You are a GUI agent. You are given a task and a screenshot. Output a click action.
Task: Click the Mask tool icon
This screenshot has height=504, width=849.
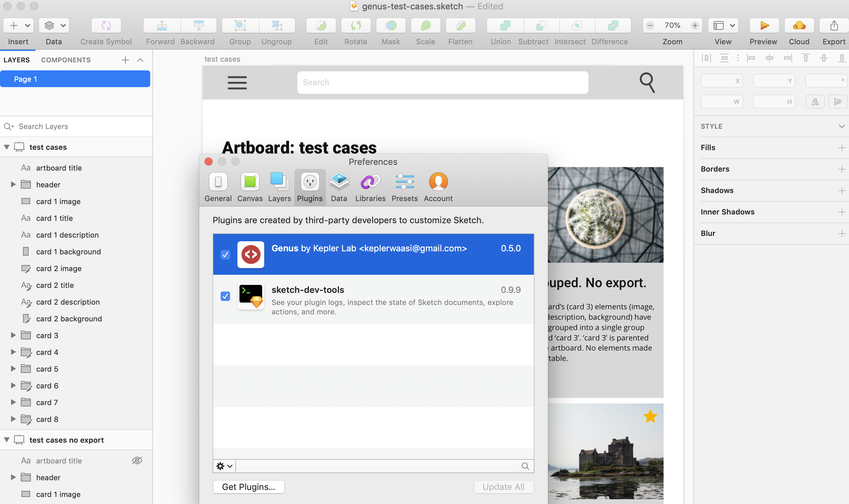pyautogui.click(x=391, y=25)
